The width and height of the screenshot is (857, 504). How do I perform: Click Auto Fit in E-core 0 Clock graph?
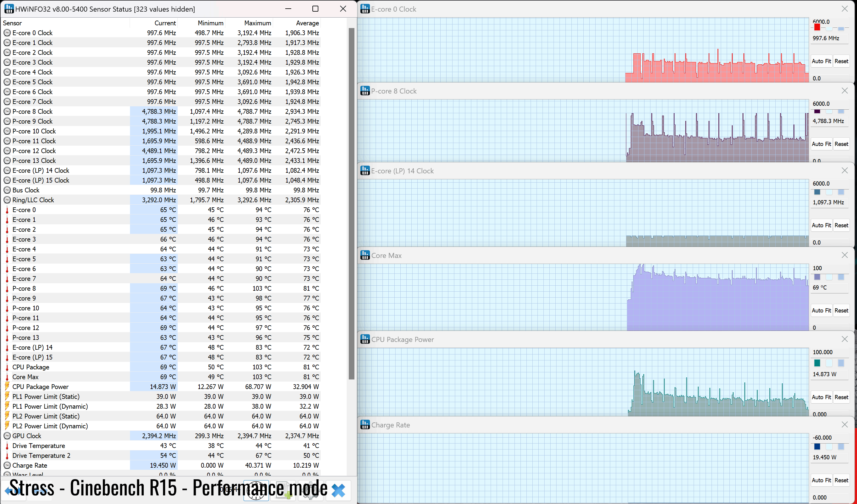pos(821,61)
